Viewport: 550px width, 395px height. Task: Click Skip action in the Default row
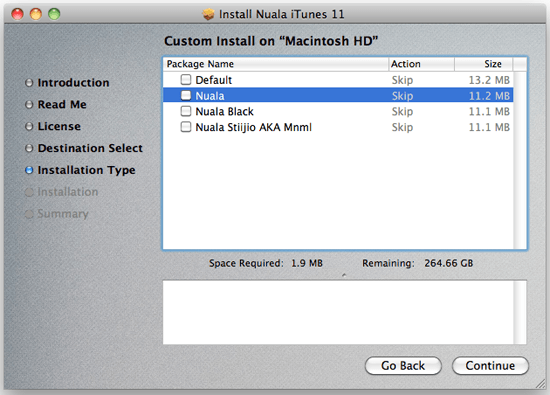[x=402, y=80]
